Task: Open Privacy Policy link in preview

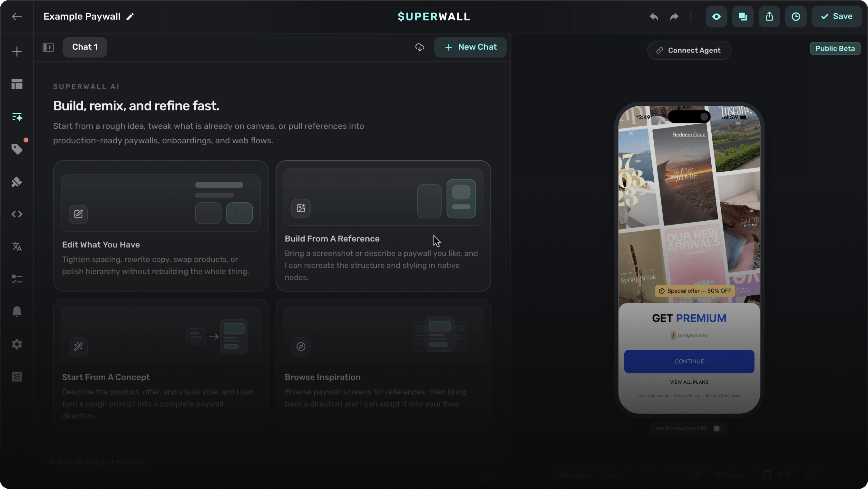Action: 687,396
